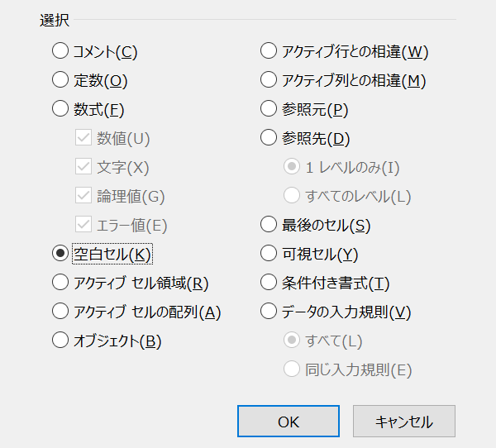Choose the 参照元(P) radio button
Viewport: 496px width, 448px height.
click(269, 108)
